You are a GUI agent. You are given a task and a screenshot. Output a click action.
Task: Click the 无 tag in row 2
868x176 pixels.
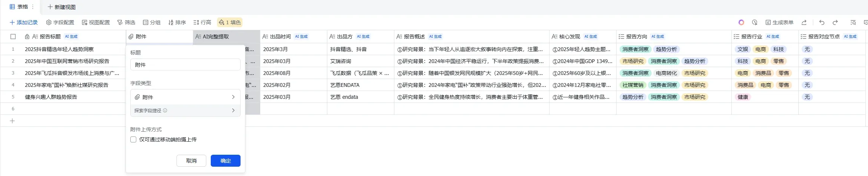807,61
